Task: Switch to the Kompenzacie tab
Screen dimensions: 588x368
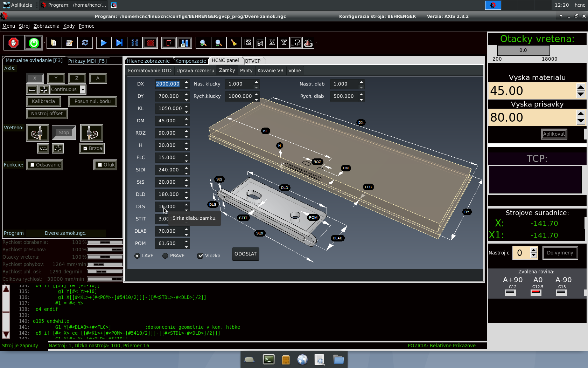Action: [191, 61]
